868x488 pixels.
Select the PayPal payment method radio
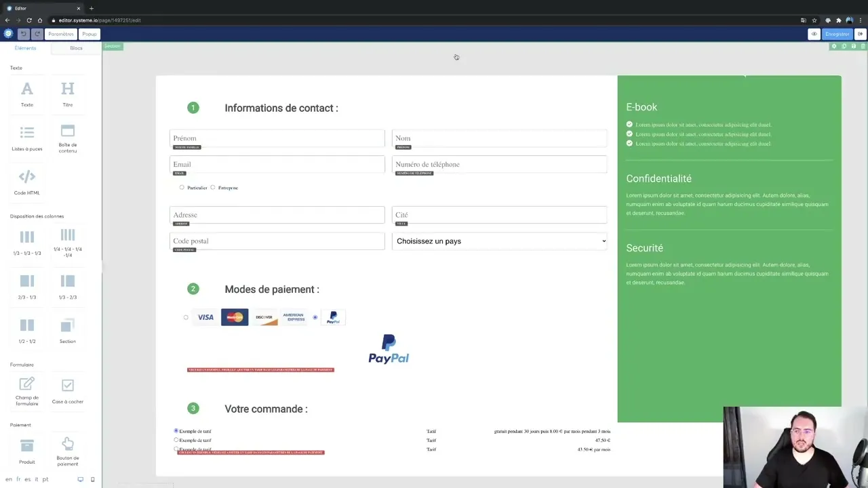pyautogui.click(x=315, y=317)
